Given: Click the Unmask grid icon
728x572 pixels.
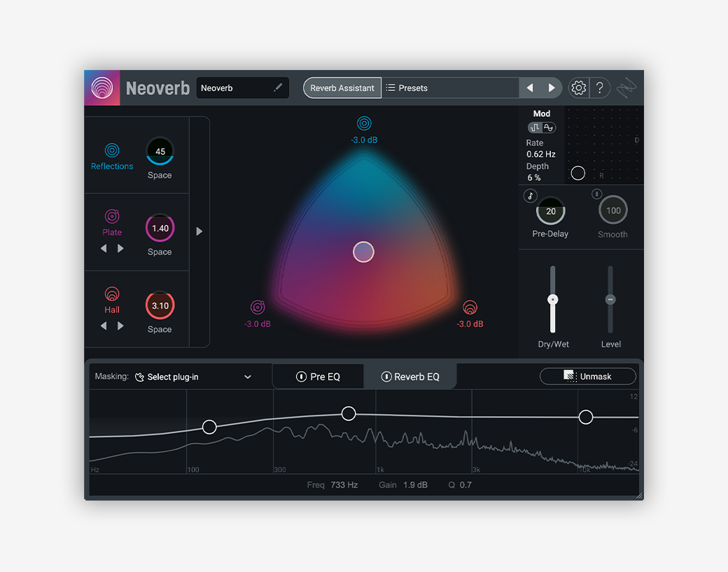Looking at the screenshot, I should [x=570, y=376].
